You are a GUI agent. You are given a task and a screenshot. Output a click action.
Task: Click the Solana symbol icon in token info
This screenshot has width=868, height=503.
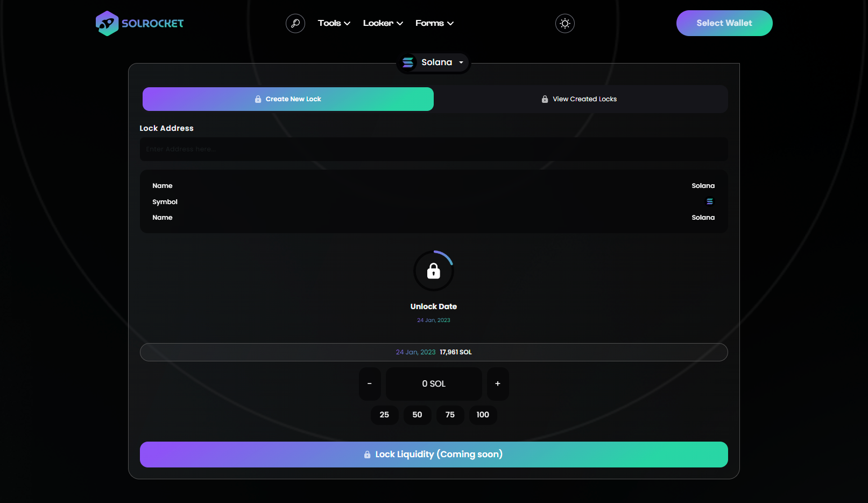(x=709, y=201)
